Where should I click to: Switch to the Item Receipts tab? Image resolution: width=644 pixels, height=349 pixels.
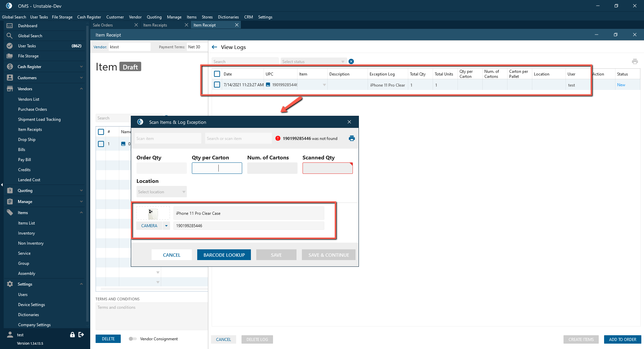point(155,25)
